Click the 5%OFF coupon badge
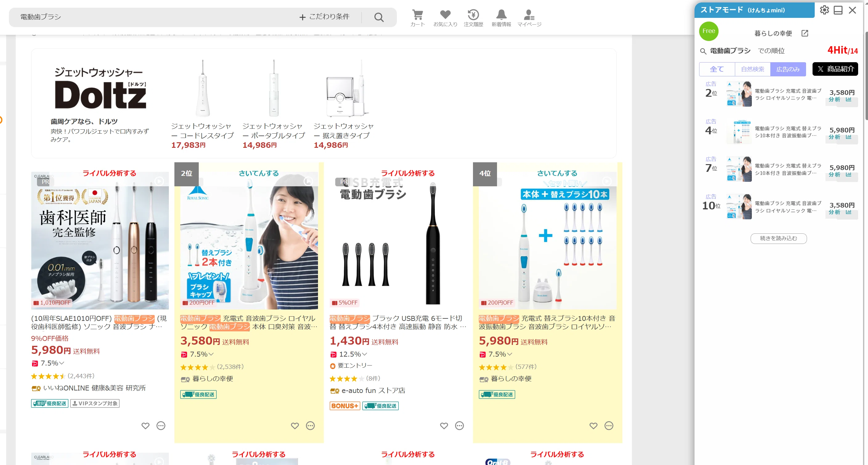Image resolution: width=868 pixels, height=465 pixels. click(x=344, y=303)
